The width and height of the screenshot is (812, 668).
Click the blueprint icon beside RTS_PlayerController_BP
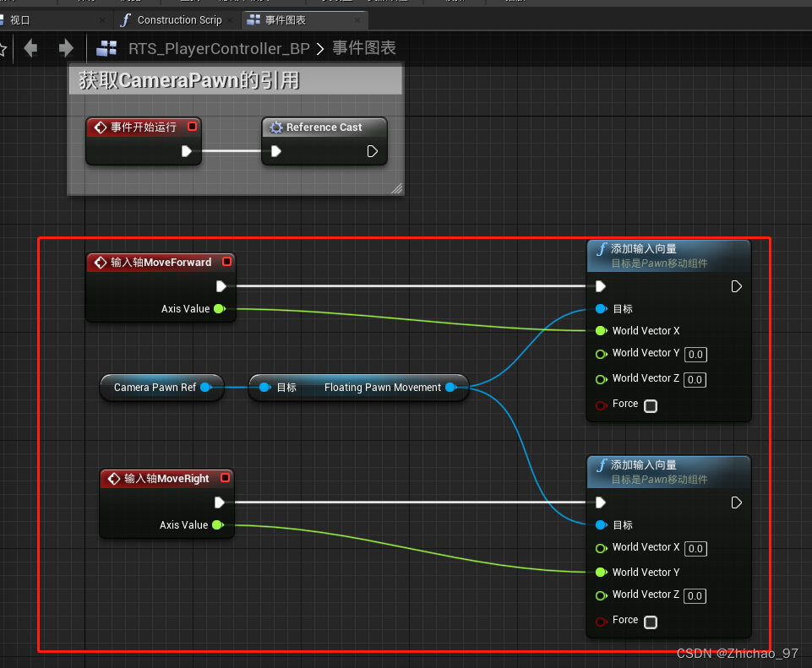106,49
